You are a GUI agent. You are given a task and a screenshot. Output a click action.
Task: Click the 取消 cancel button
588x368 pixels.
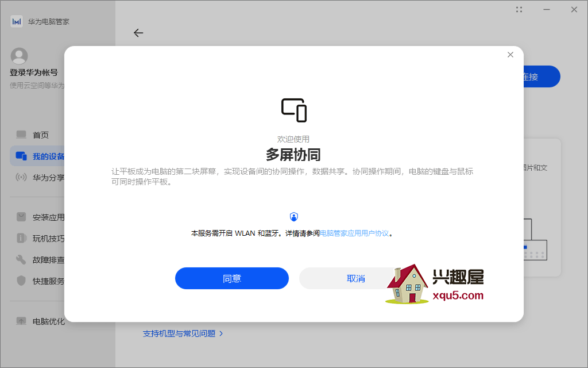point(355,278)
